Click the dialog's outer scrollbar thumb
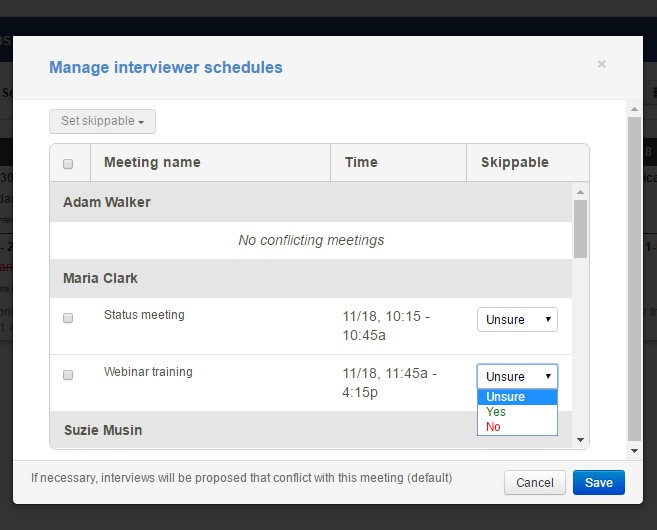The width and height of the screenshot is (657, 530). coord(634,280)
